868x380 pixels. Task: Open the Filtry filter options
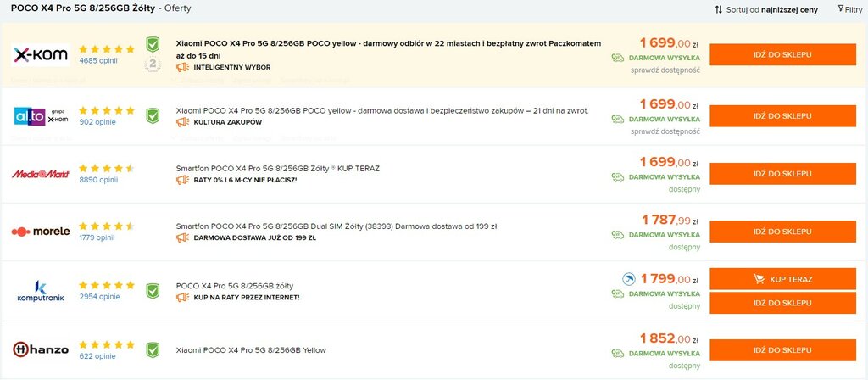point(849,9)
